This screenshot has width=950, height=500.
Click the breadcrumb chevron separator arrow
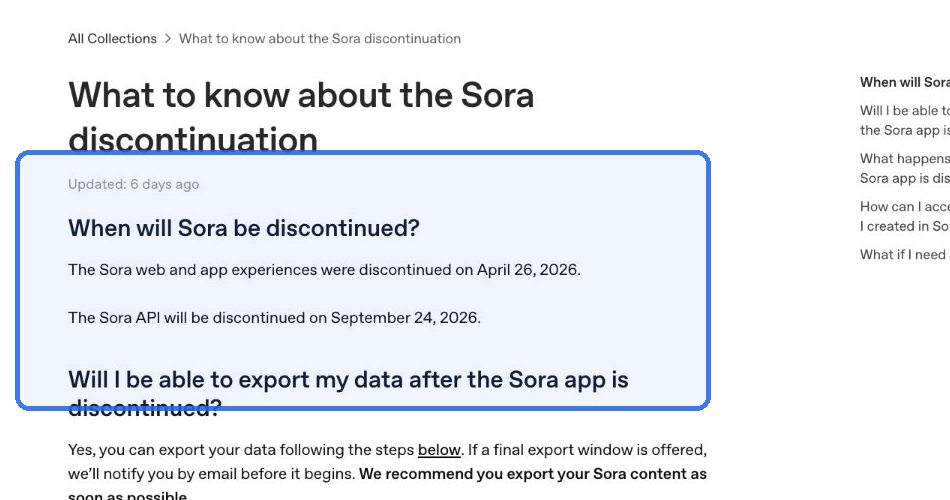168,39
